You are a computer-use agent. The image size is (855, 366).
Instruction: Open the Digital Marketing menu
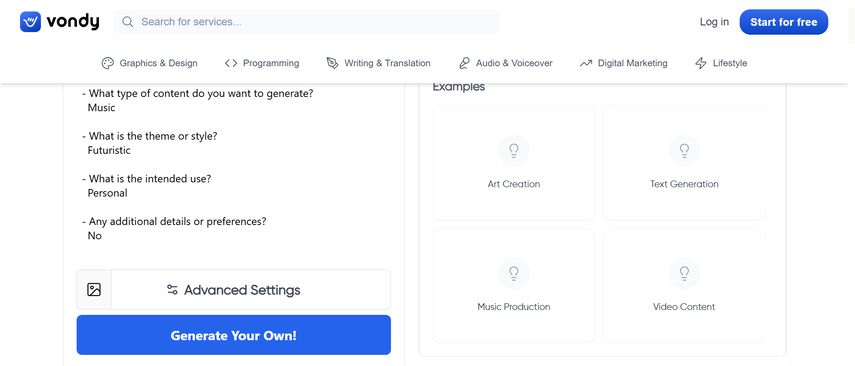[x=623, y=63]
